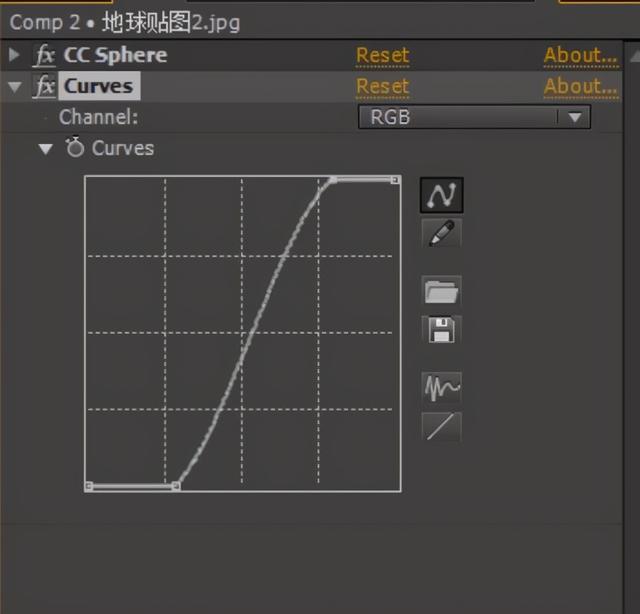Collapse the Curves effect
The image size is (640, 614).
[x=15, y=87]
